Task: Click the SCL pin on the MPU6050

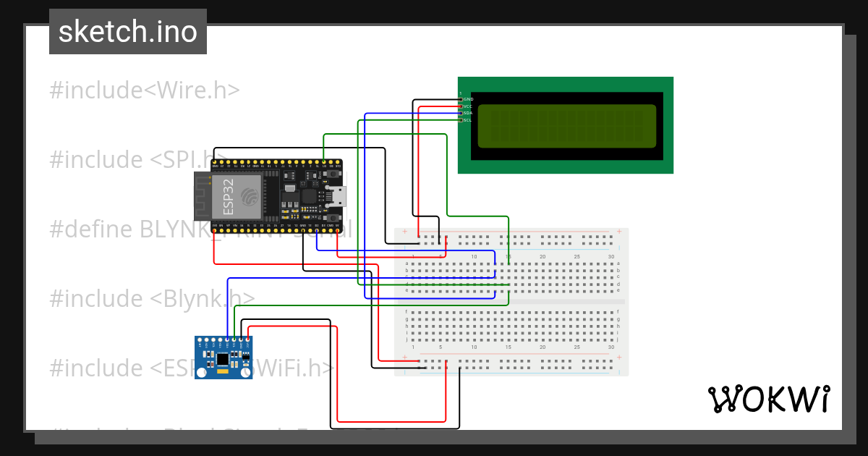Action: (234, 339)
